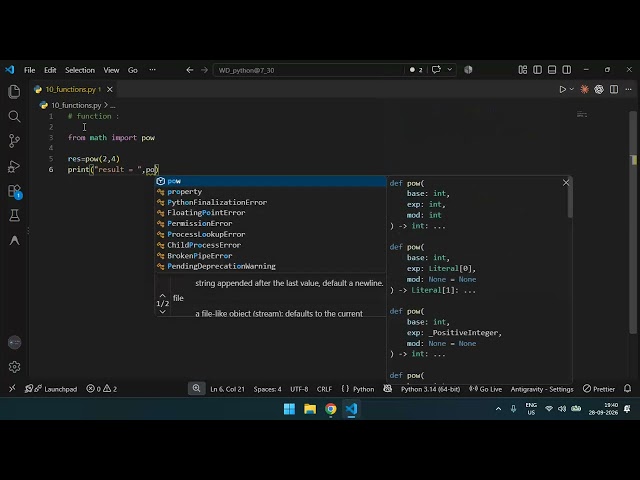Select 'FloatingPointError' suggestion
Viewport: 640px width, 480px height.
coord(270,213)
